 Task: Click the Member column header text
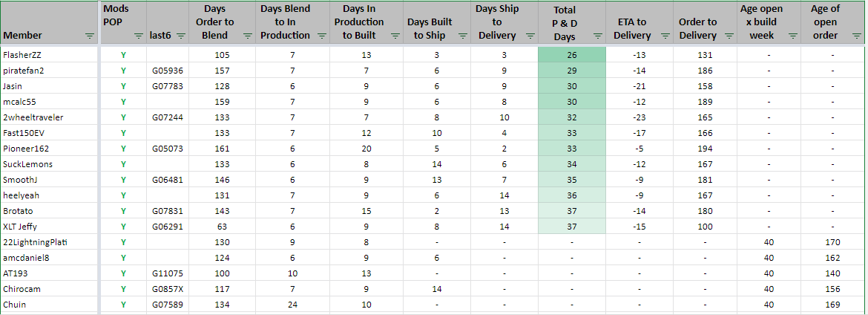pos(23,36)
